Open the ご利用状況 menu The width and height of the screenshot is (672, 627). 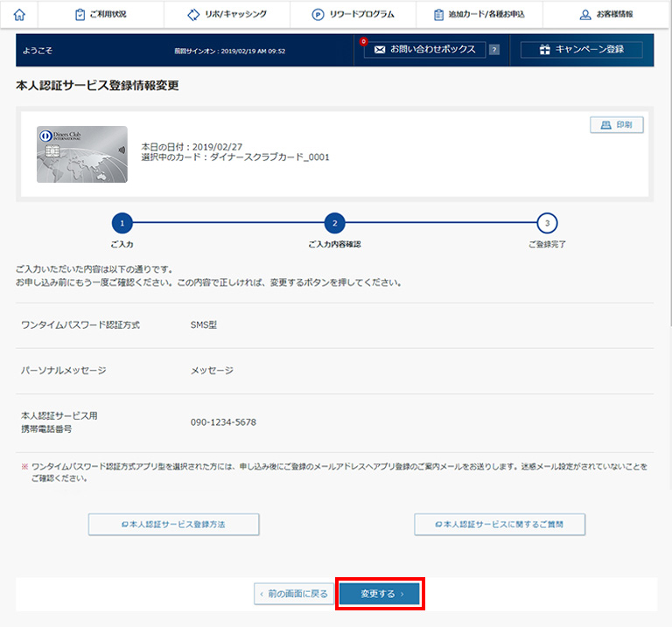tap(105, 15)
